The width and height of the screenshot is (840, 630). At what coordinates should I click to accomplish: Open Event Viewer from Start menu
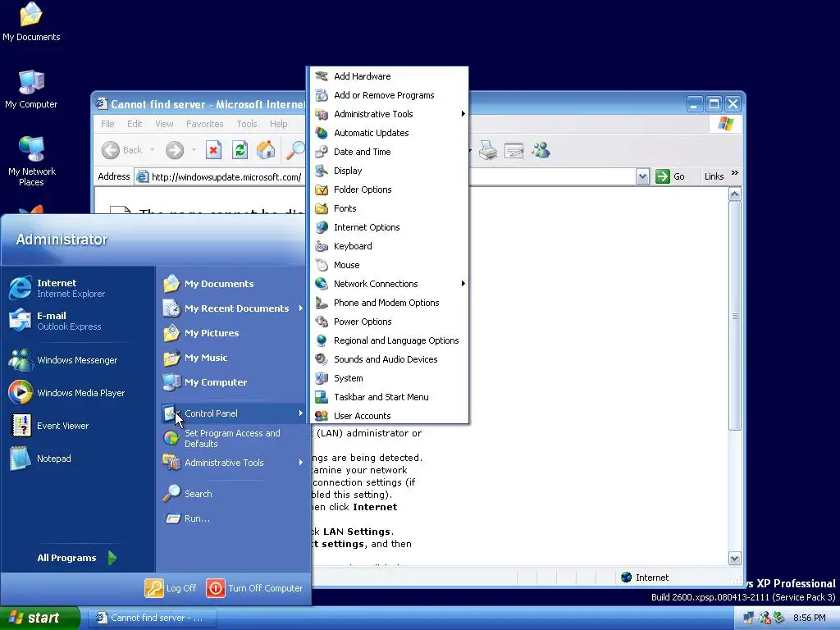(78, 426)
